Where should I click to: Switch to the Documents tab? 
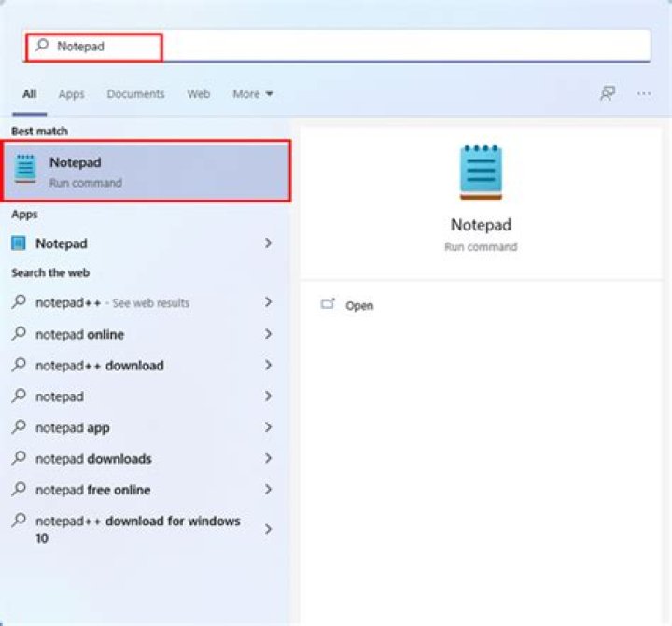pyautogui.click(x=135, y=94)
